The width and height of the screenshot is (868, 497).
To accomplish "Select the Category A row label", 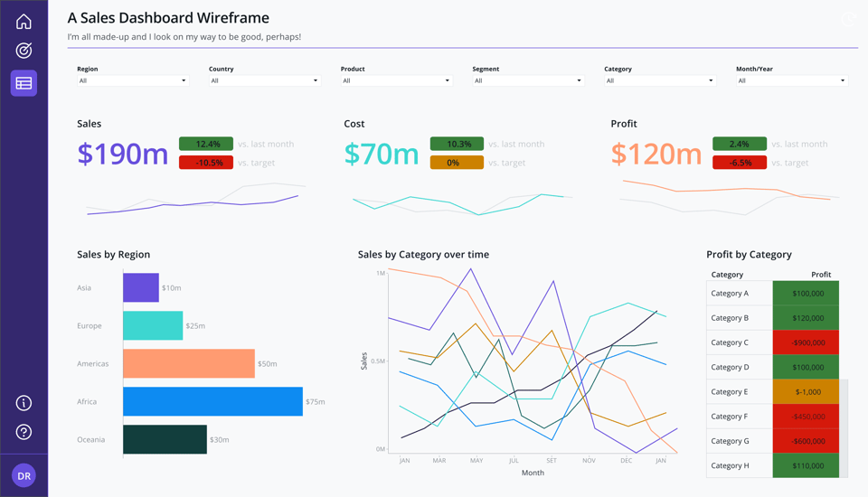I will 730,294.
